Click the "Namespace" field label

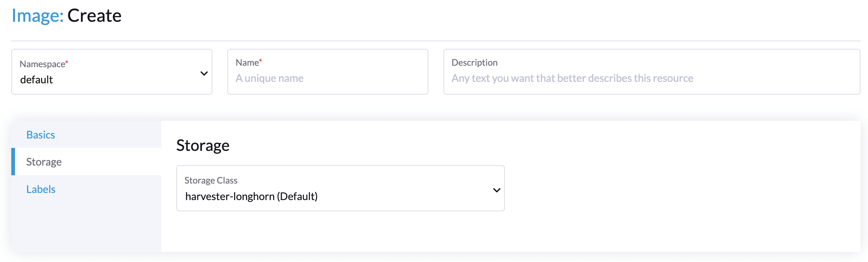(x=42, y=64)
